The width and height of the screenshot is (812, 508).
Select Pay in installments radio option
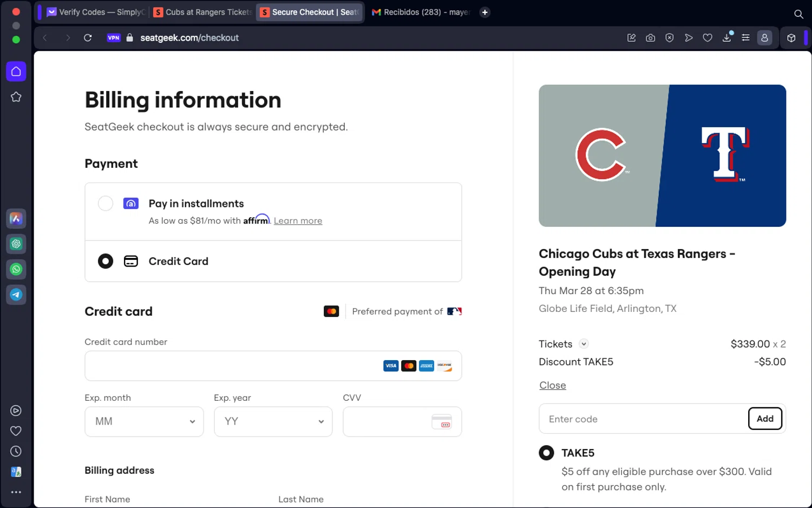106,204
